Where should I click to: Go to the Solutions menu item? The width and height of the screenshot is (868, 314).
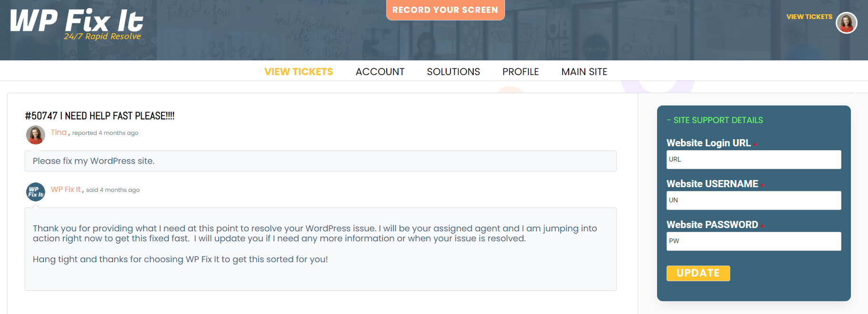click(453, 72)
